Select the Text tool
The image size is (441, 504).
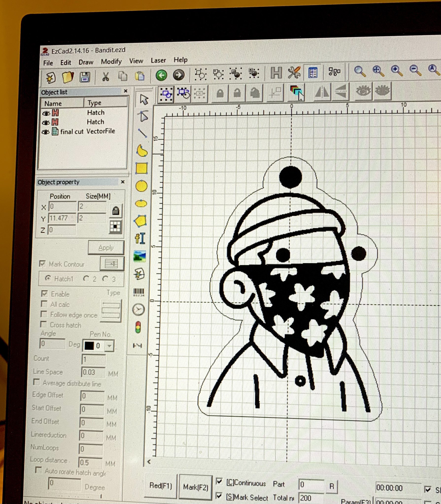tap(140, 238)
